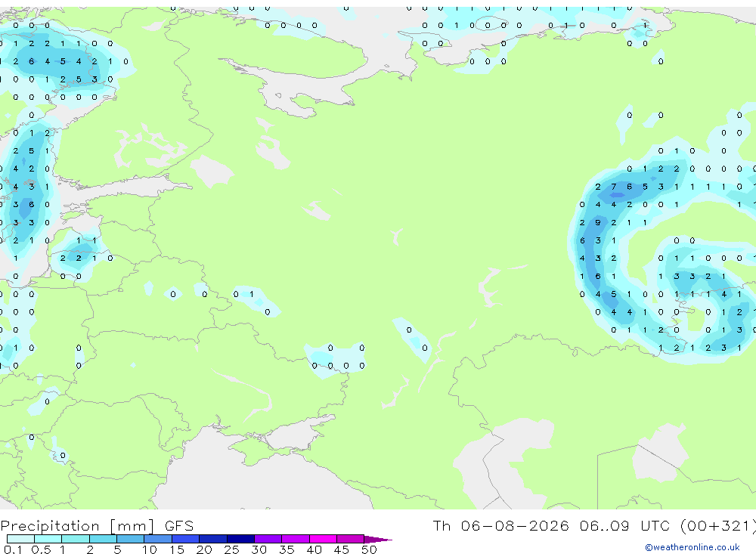The height and width of the screenshot is (554, 756).
Task: Click the '7' precipitation value on the map
Action: click(613, 187)
